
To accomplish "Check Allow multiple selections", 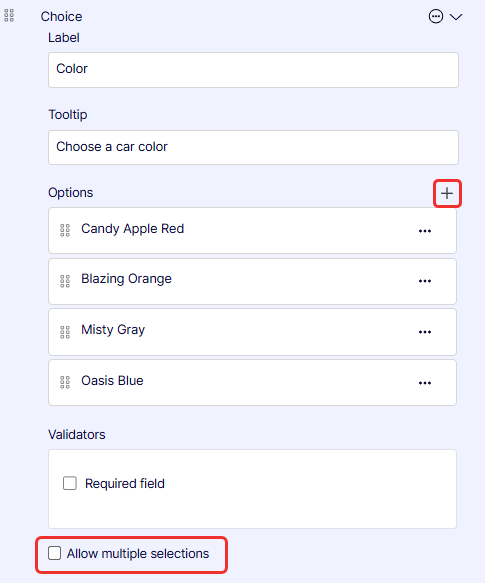I will coord(54,553).
